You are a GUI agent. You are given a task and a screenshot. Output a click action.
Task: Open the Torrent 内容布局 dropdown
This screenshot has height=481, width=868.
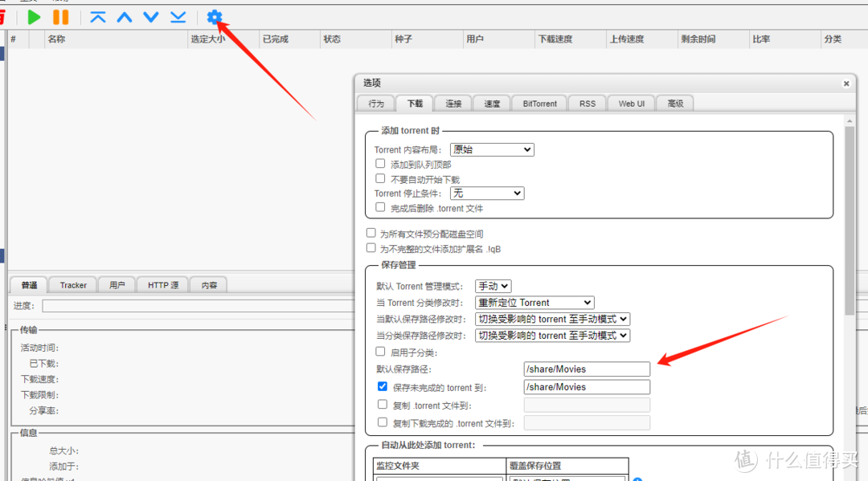click(492, 149)
